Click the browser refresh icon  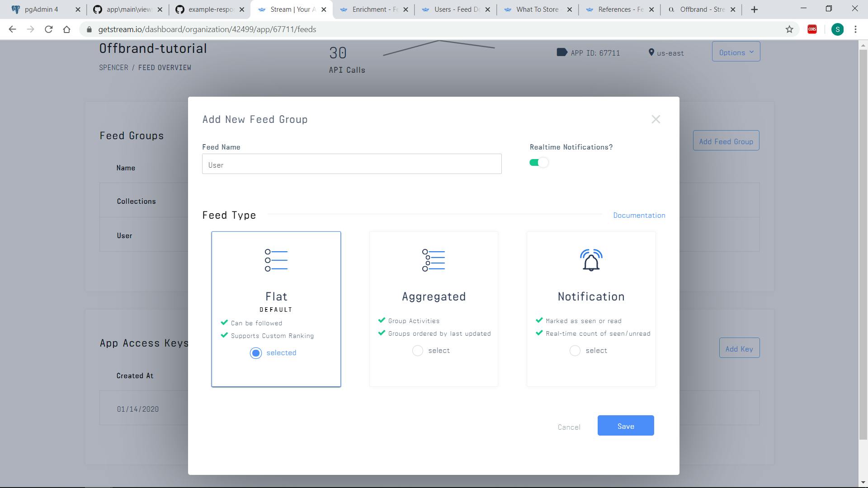49,29
